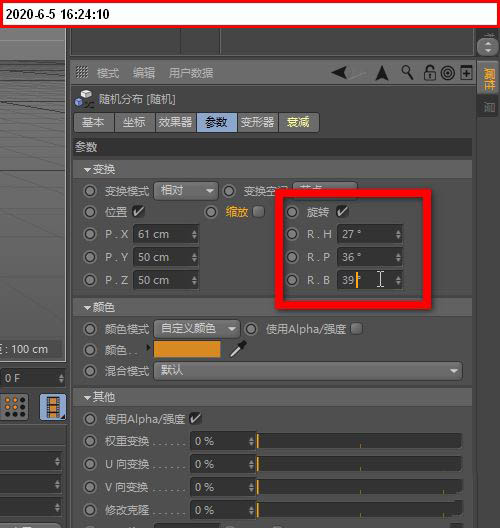Click the orange 颜色 swatch

tap(187, 349)
